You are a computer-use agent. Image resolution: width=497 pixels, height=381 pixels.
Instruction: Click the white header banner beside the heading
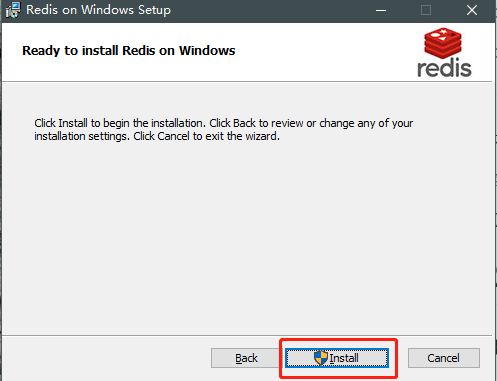tap(320, 51)
